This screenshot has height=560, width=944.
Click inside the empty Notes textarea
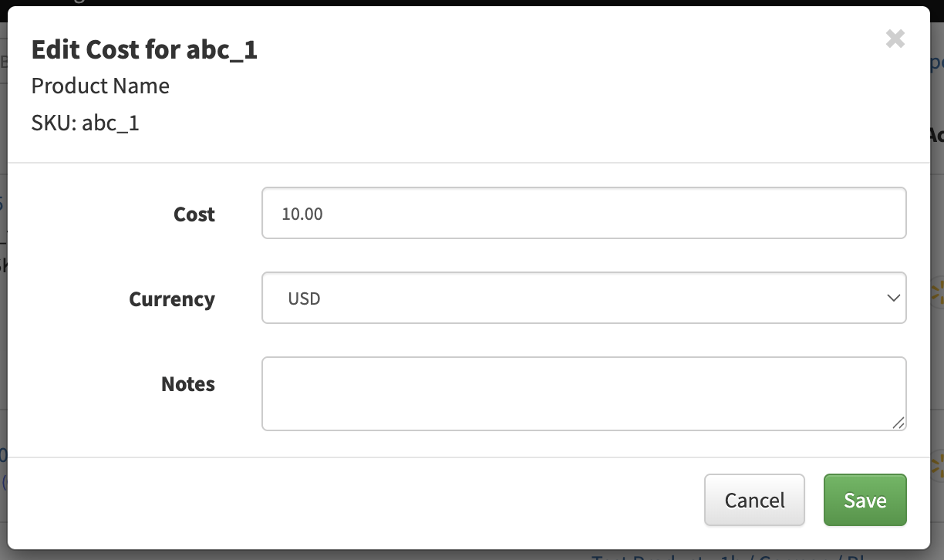[x=584, y=393]
